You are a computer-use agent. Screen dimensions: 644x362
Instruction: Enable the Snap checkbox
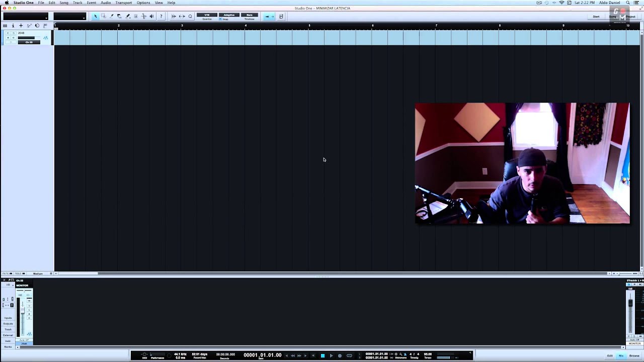(220, 19)
